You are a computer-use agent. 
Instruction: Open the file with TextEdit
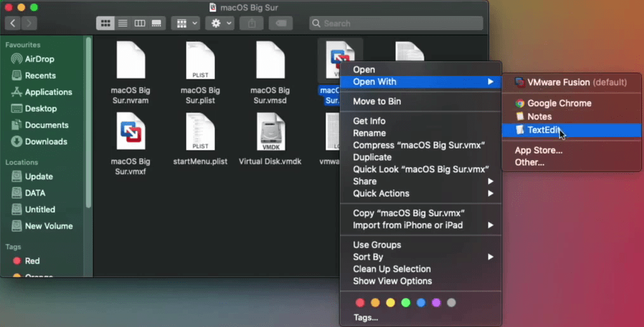coord(571,130)
